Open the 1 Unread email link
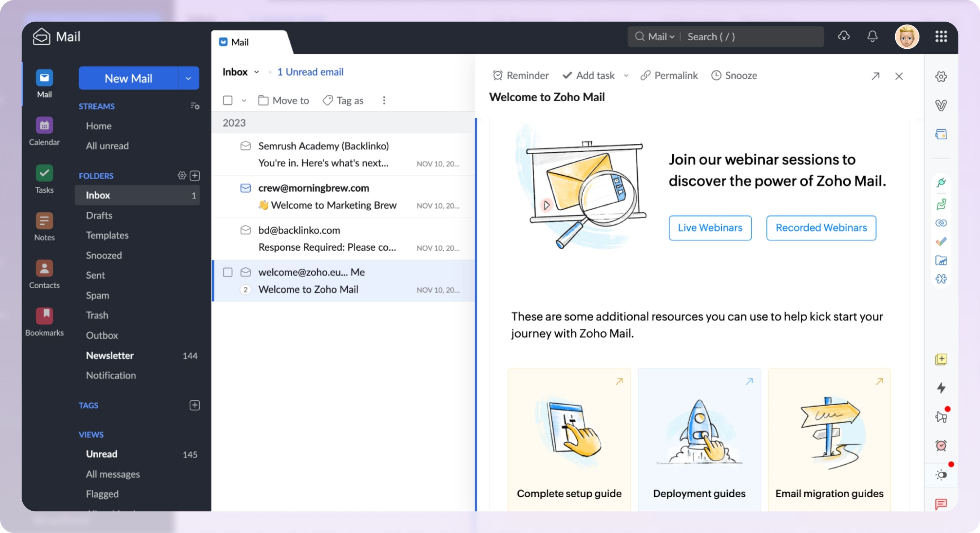 (x=310, y=72)
